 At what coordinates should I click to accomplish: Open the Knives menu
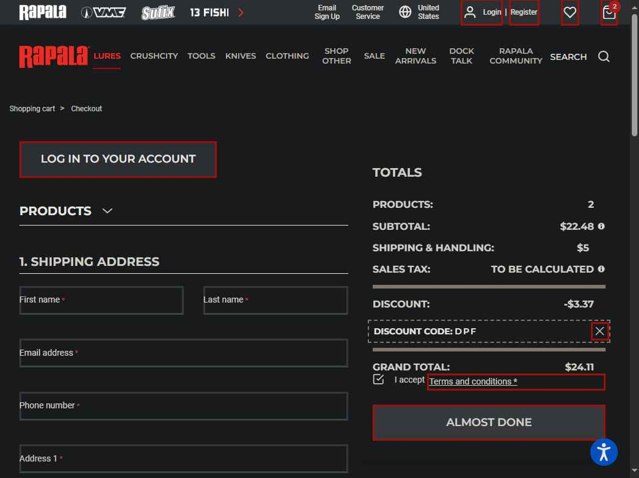pyautogui.click(x=240, y=56)
